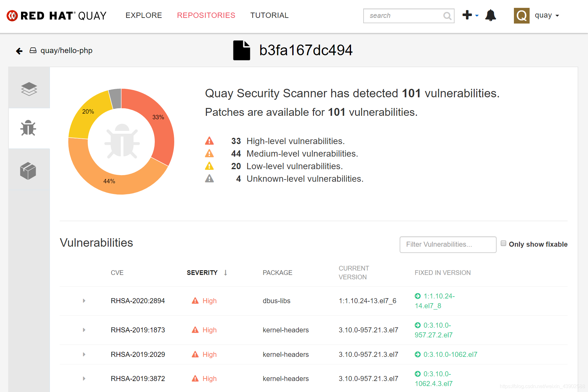
Task: Click kernel-headers in the RHSA-2019:2029 row
Action: tap(286, 354)
